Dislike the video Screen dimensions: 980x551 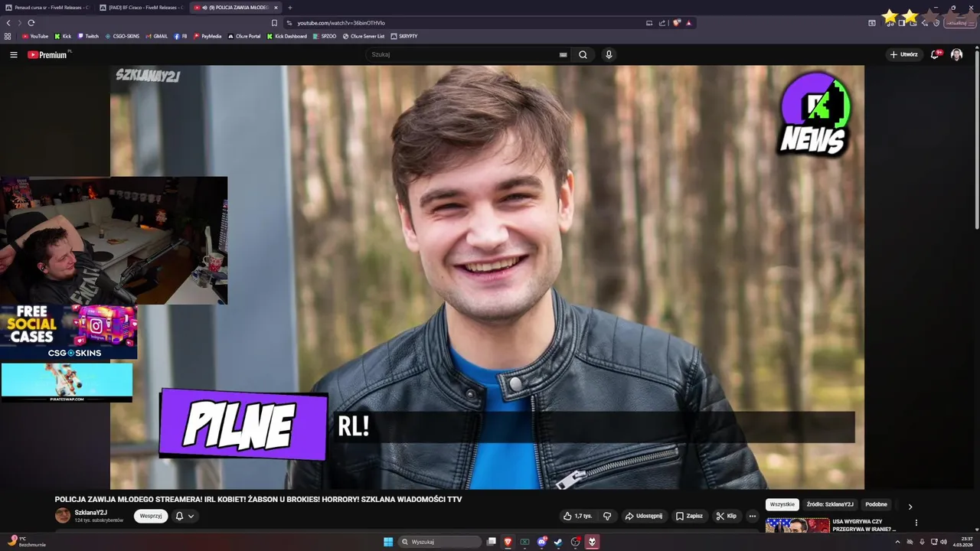coord(607,516)
